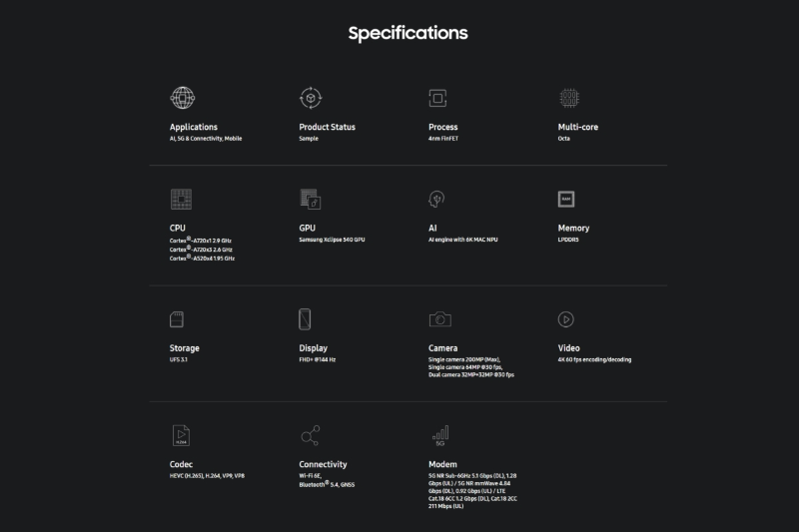Screen dimensions: 799x532
Task: Select the 4nm FinFET process text
Action: pyautogui.click(x=443, y=139)
